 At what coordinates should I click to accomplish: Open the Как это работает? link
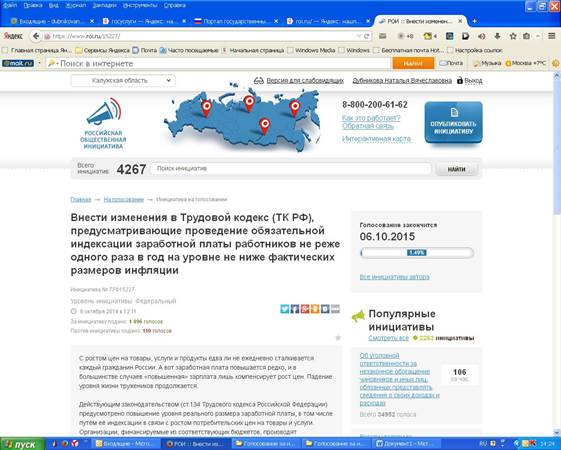coord(371,118)
